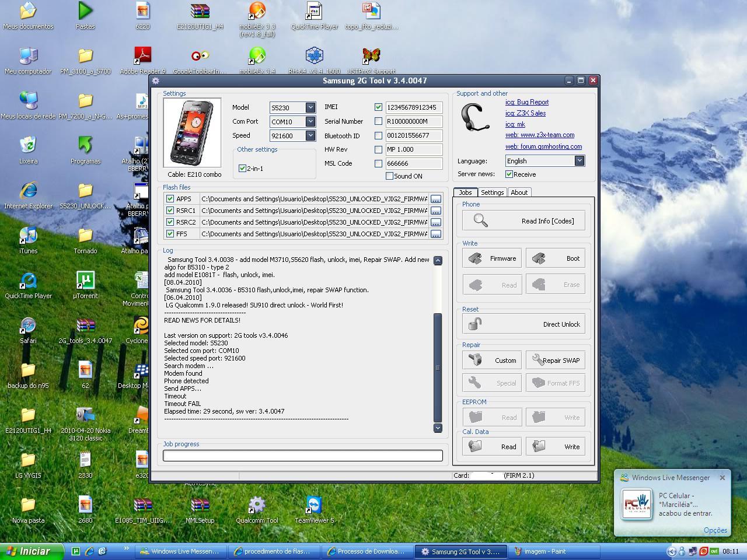Browse for the APPS flash file
Image resolution: width=747 pixels, height=560 pixels.
pyautogui.click(x=436, y=199)
